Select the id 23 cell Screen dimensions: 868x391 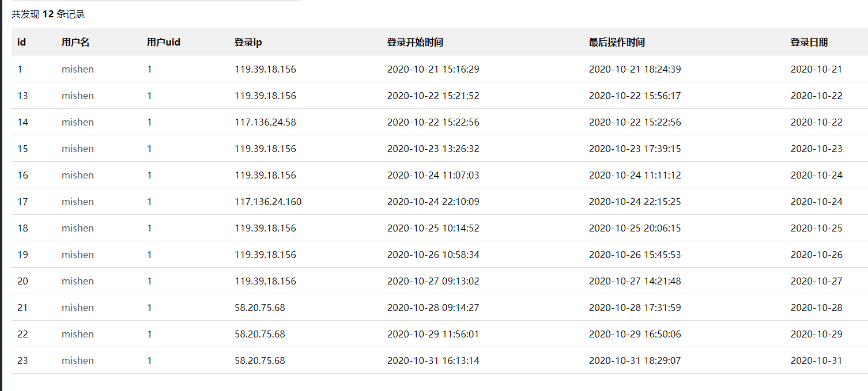point(22,360)
